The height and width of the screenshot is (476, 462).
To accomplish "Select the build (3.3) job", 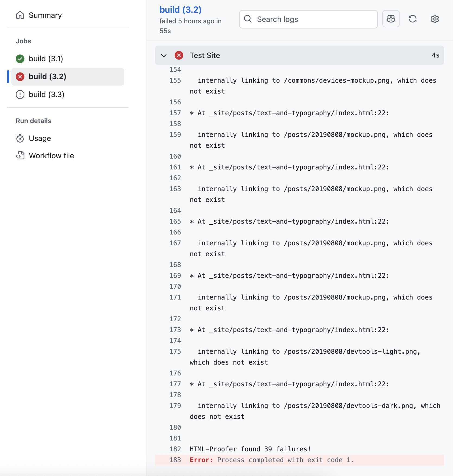I will (46, 94).
